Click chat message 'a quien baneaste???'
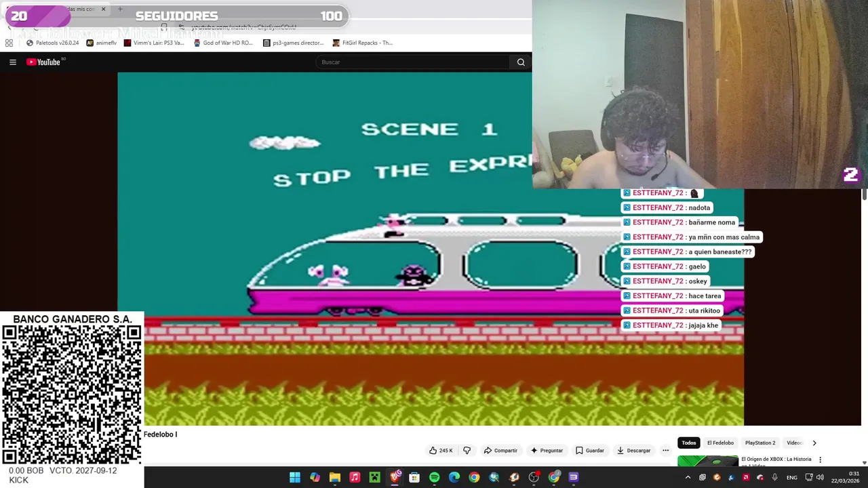The width and height of the screenshot is (868, 488). point(687,251)
